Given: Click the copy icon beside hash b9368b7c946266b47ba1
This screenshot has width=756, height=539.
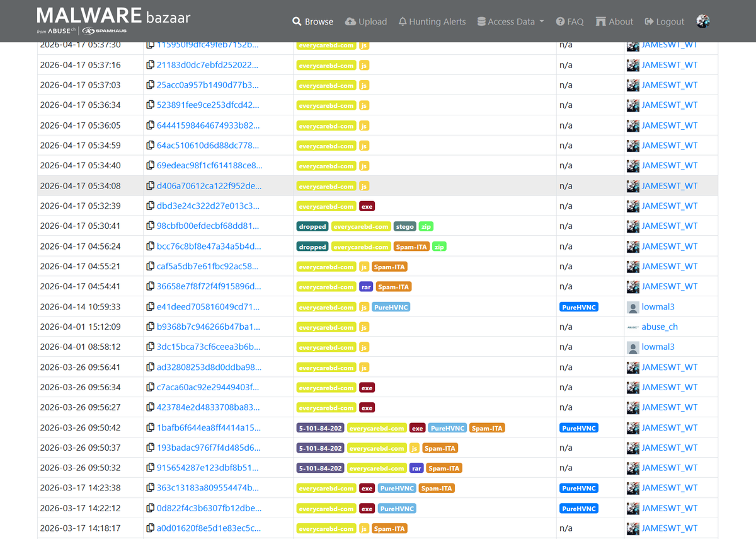Looking at the screenshot, I should tap(149, 327).
